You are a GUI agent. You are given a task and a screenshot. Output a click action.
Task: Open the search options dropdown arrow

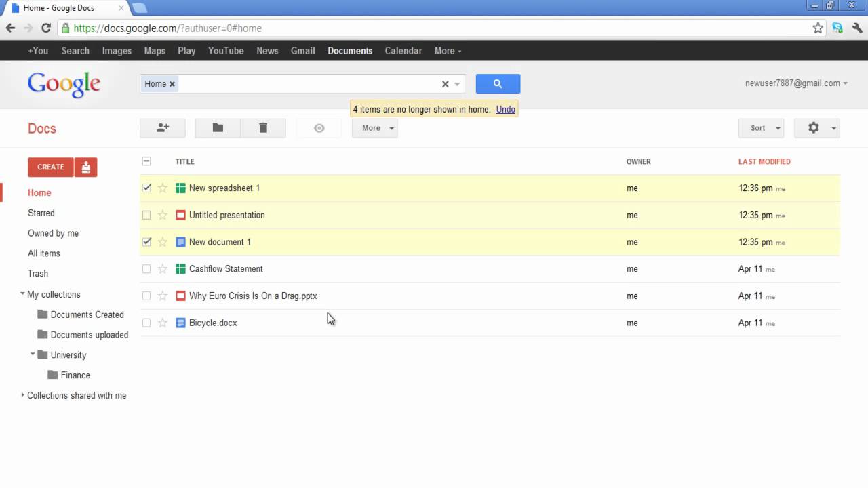[458, 84]
